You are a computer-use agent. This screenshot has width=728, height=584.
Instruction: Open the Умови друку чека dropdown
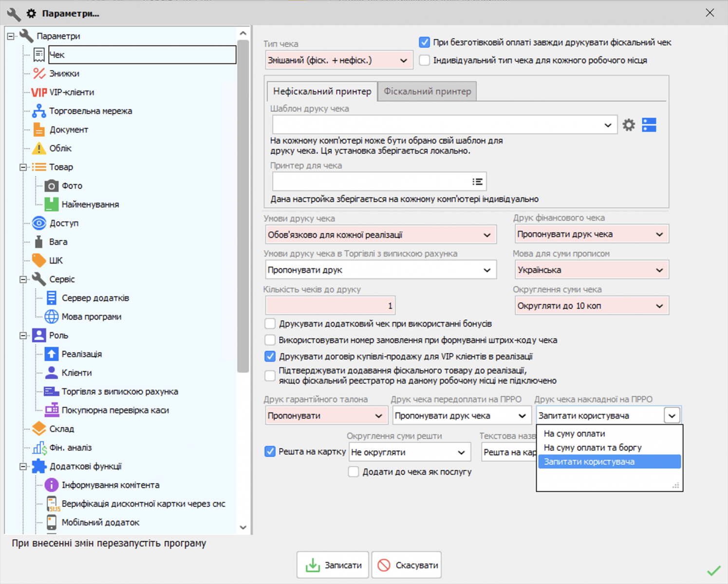click(381, 235)
